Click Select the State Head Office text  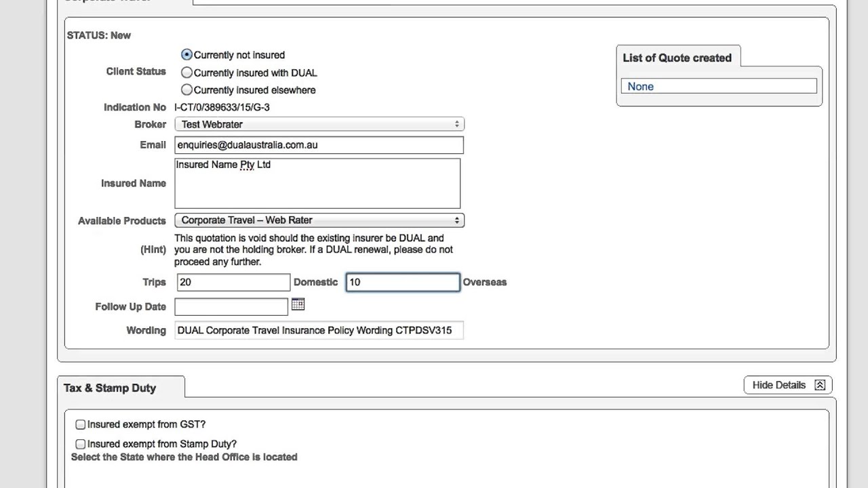tap(184, 457)
